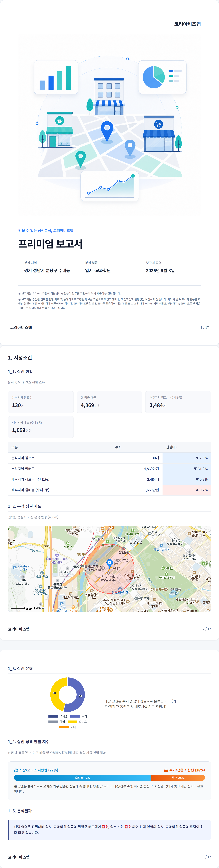Click the page number 1 / 17
This screenshot has height=868, width=219.
point(204,328)
